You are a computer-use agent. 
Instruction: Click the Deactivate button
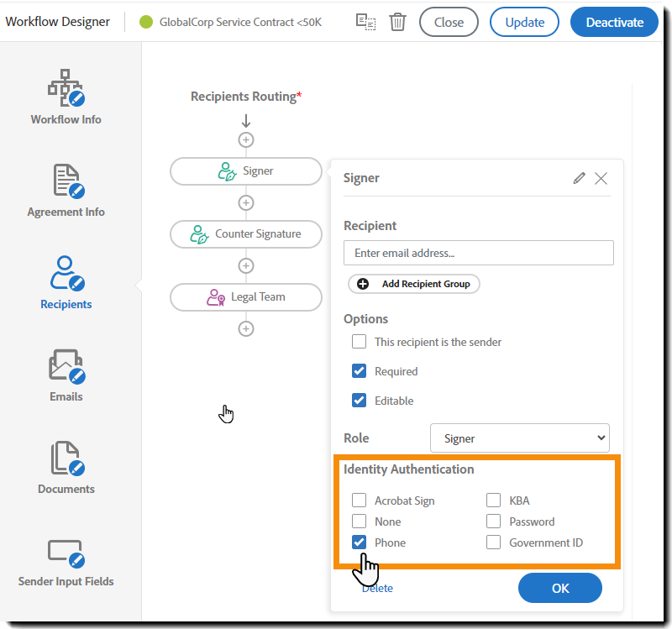click(614, 22)
